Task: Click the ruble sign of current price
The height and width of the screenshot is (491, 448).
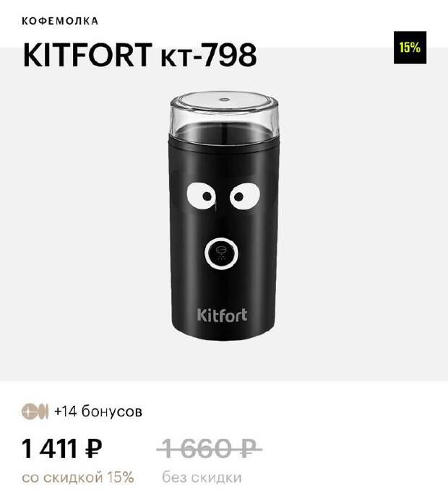Action: pyautogui.click(x=94, y=448)
